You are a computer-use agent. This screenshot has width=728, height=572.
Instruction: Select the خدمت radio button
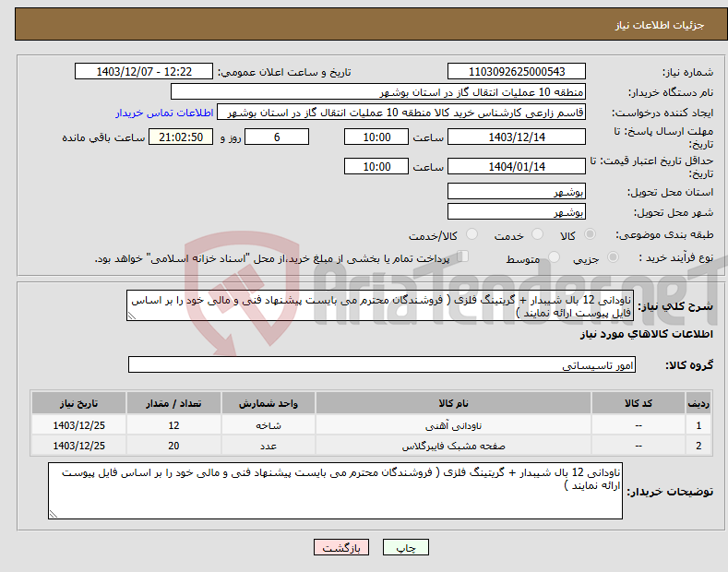pyautogui.click(x=537, y=234)
